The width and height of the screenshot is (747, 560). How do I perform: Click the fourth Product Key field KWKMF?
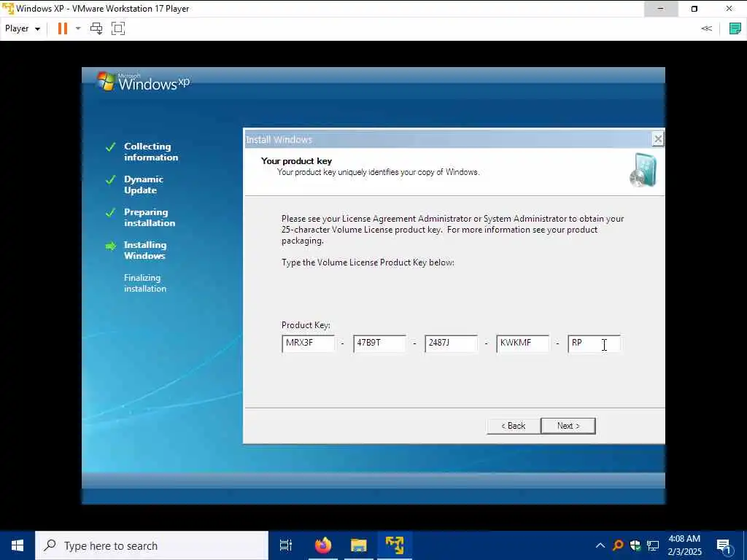click(522, 343)
